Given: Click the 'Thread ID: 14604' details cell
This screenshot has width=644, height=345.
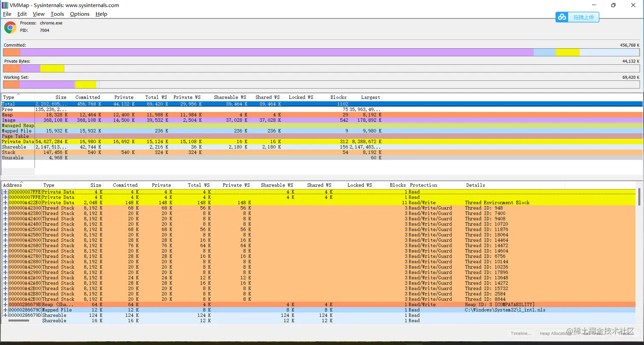Looking at the screenshot, I should [x=487, y=251].
